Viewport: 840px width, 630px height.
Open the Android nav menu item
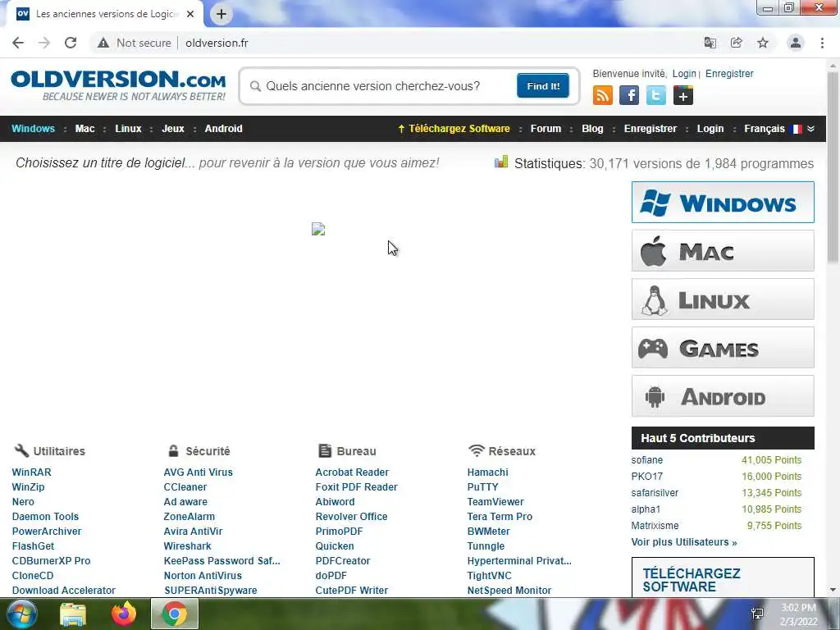pyautogui.click(x=223, y=129)
